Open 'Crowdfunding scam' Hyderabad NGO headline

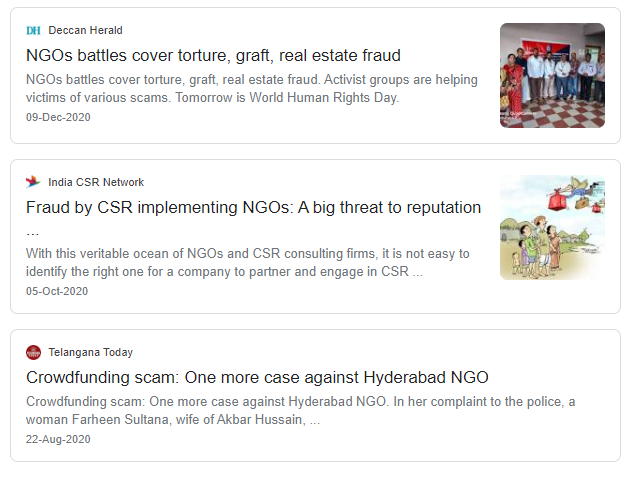pos(257,378)
